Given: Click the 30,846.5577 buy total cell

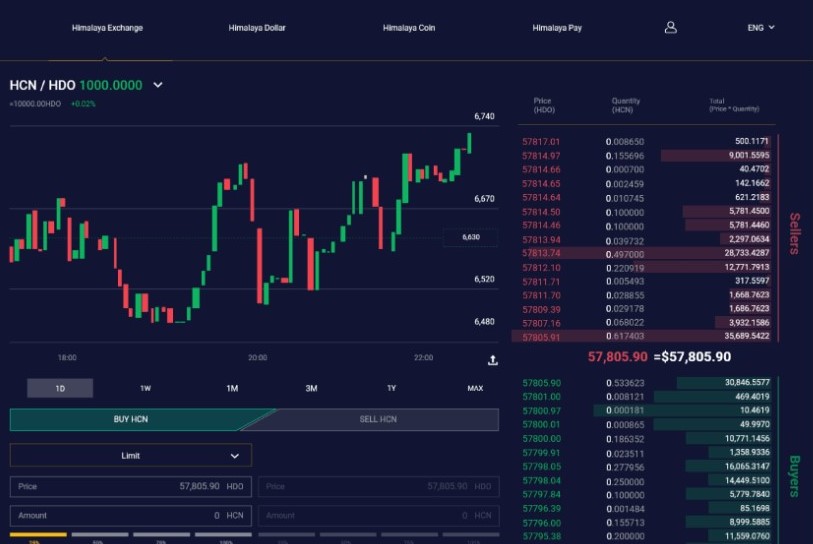Looking at the screenshot, I should pos(747,382).
